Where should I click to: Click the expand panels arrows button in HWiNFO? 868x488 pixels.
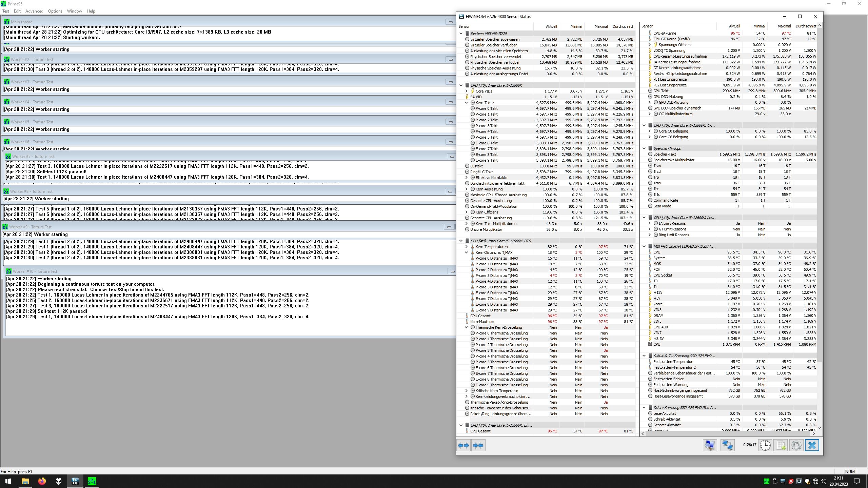click(x=463, y=445)
